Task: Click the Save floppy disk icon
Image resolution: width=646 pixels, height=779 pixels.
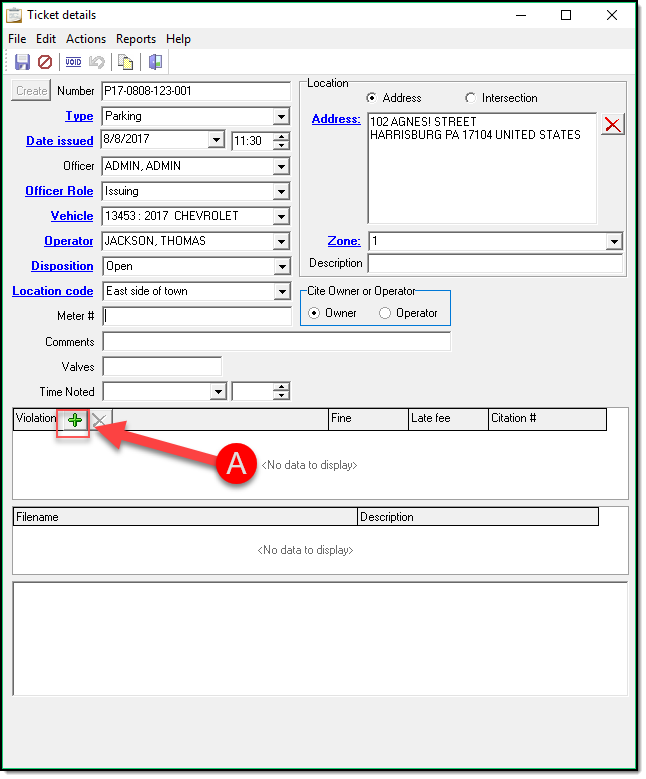Action: pos(22,62)
